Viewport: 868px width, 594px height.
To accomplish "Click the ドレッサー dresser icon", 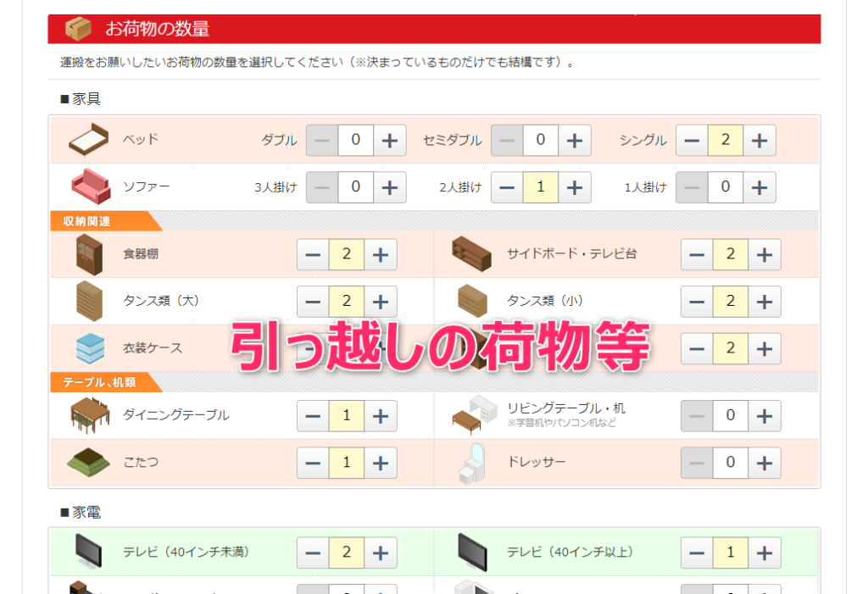I will (x=471, y=464).
